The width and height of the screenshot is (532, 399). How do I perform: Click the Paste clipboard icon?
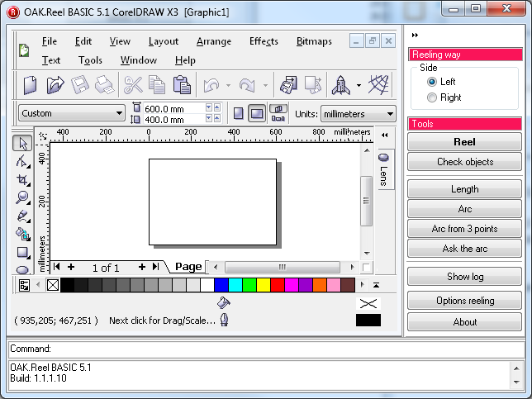tap(182, 85)
